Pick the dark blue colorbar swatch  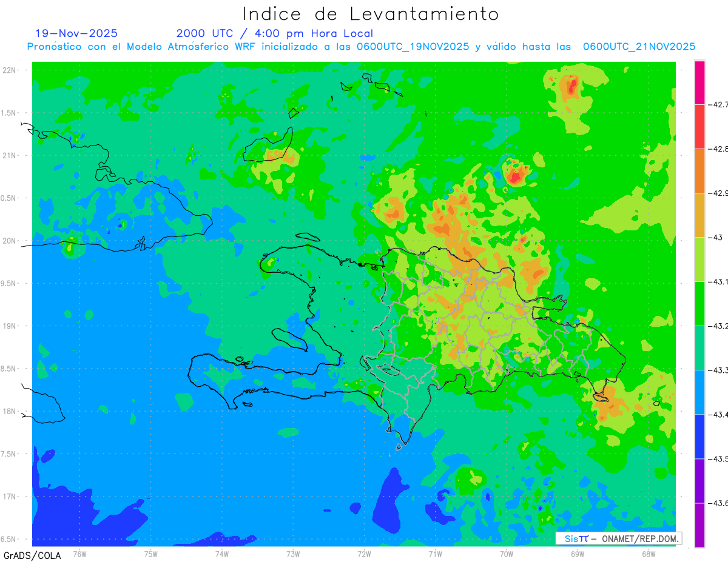pyautogui.click(x=699, y=437)
